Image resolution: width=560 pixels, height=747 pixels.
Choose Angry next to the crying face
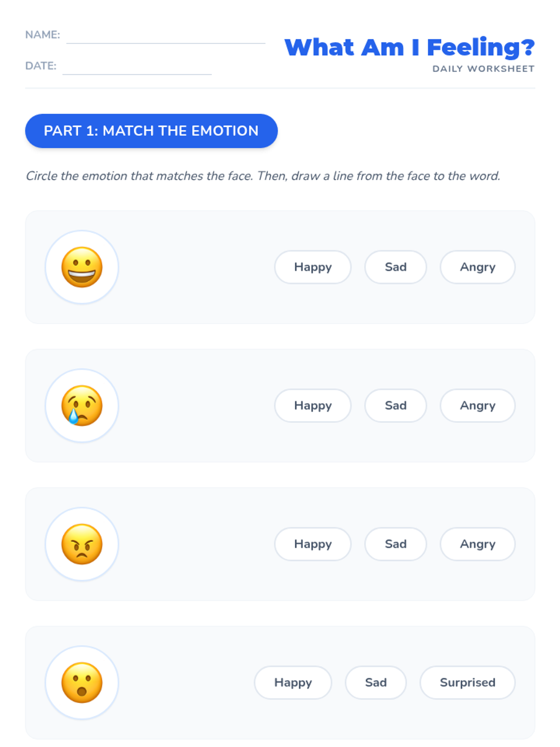click(x=477, y=406)
